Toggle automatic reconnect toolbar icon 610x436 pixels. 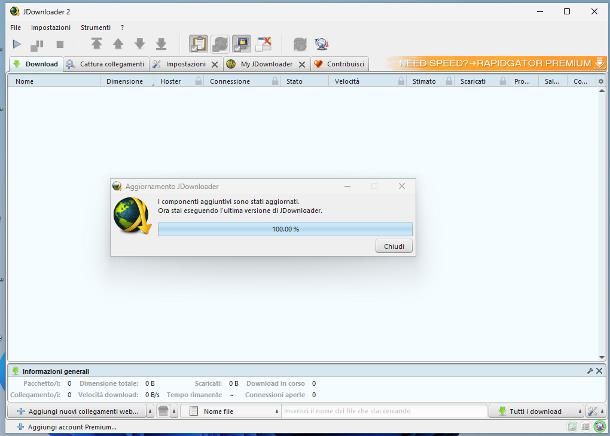point(220,44)
